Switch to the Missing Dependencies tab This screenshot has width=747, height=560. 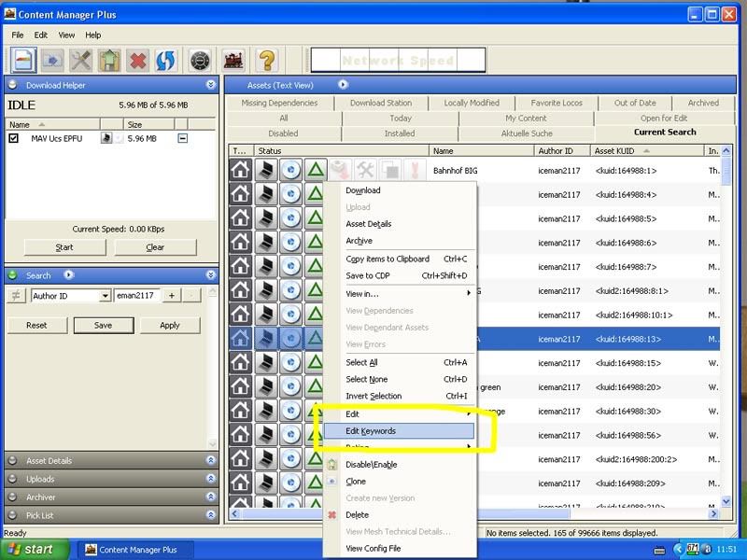pyautogui.click(x=279, y=103)
